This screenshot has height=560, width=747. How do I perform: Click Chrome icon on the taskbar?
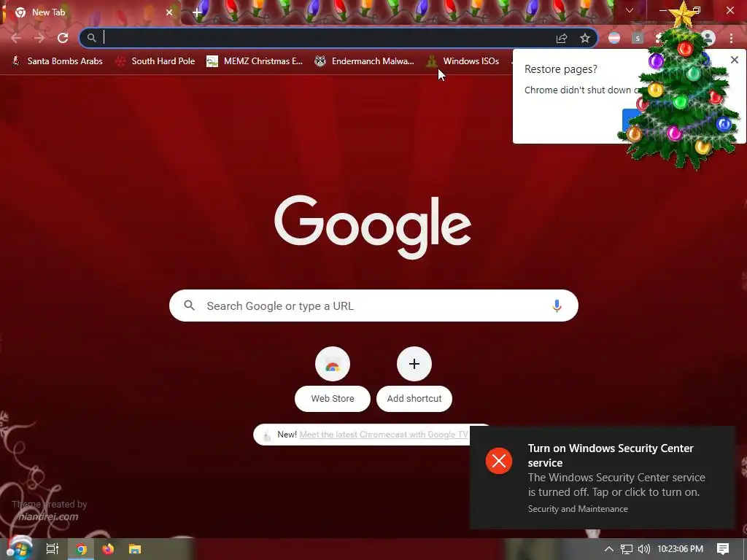point(82,549)
